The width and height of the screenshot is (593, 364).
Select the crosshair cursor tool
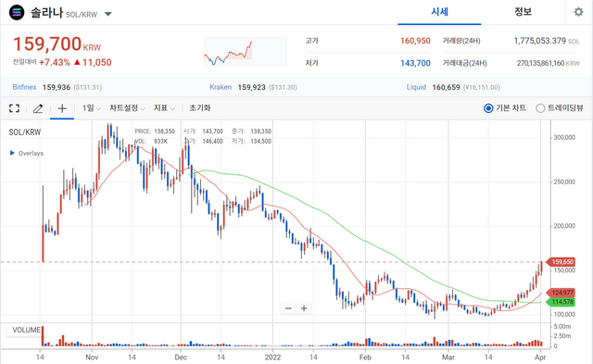pyautogui.click(x=62, y=109)
